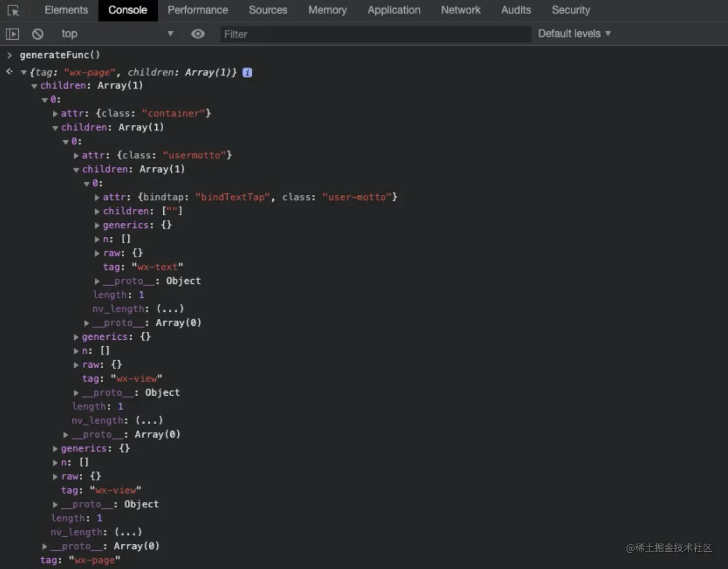This screenshot has width=728, height=569.
Task: Open the Default levels dropdown
Action: [x=574, y=33]
